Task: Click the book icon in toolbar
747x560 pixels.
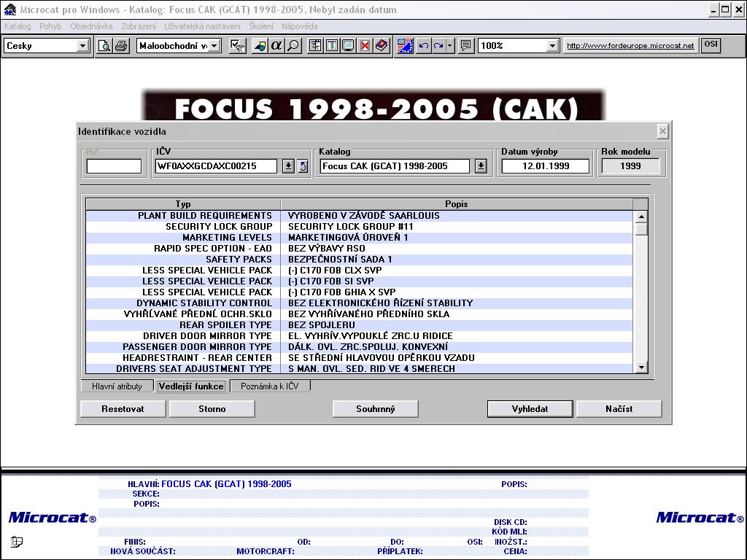Action: (382, 46)
